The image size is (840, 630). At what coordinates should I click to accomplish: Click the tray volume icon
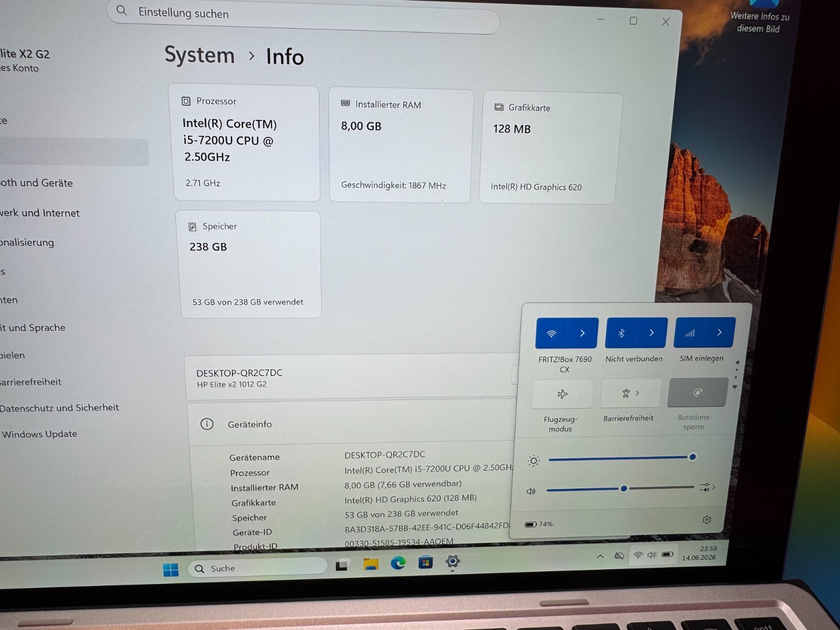[x=652, y=554]
